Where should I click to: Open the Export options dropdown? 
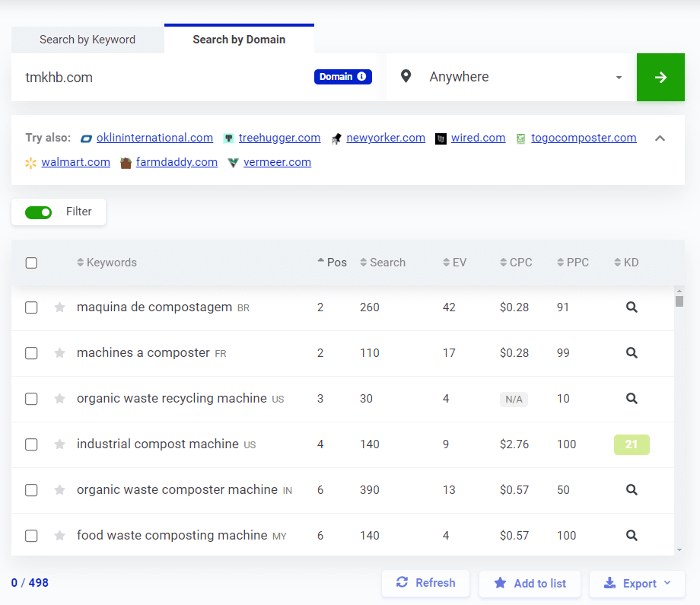(637, 584)
